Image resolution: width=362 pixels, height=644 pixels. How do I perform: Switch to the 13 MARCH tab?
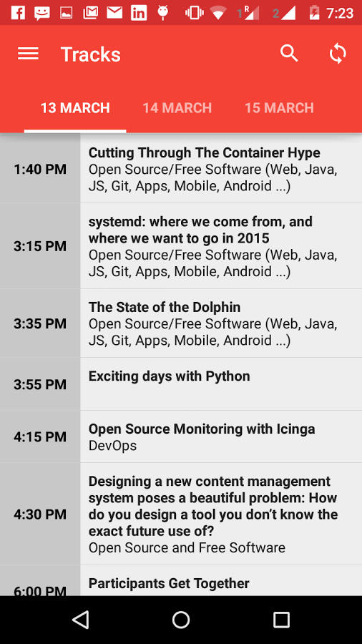coord(75,108)
